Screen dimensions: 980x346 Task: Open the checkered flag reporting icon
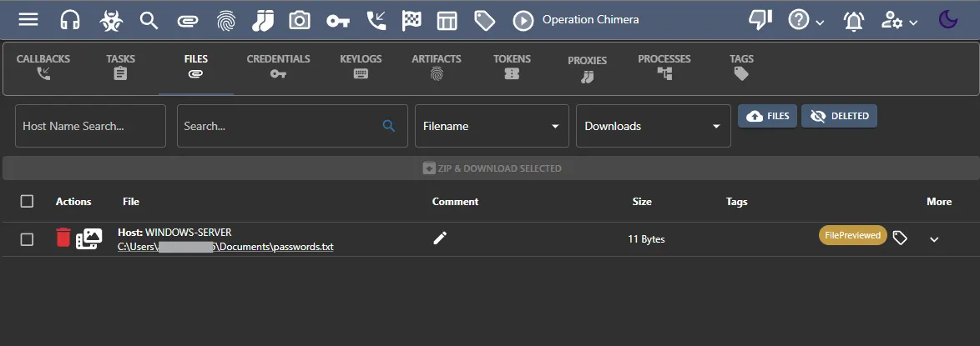pyautogui.click(x=412, y=20)
